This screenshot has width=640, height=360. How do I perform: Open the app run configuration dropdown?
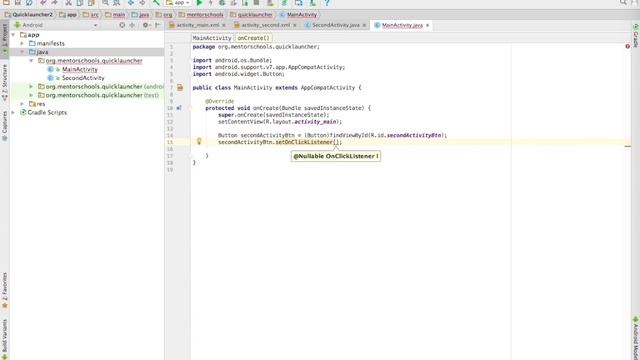click(x=178, y=2)
